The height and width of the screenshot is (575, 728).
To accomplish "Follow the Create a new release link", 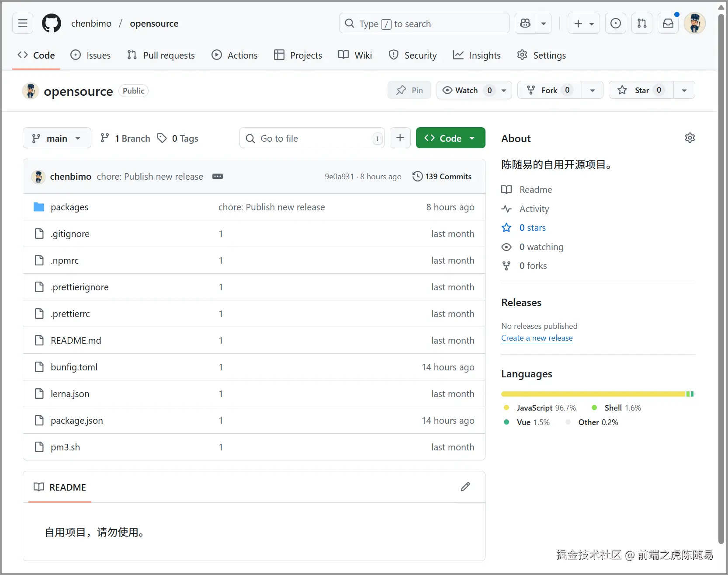I will pos(537,338).
